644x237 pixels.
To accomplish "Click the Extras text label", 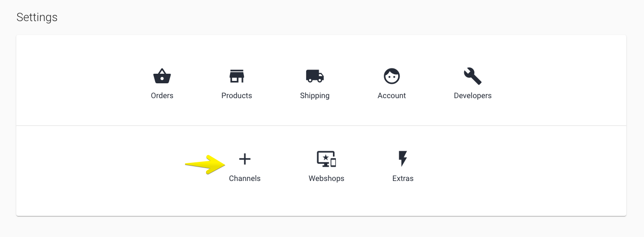I will pos(403,179).
